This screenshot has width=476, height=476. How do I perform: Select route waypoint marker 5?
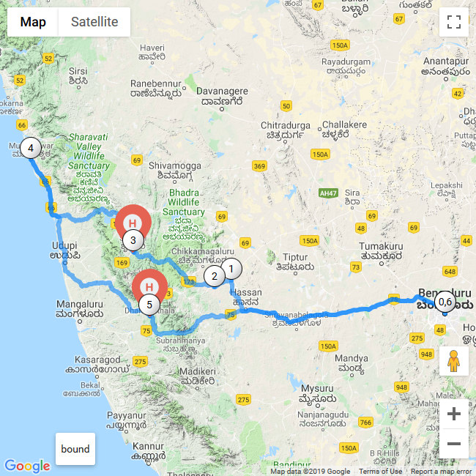(x=149, y=305)
